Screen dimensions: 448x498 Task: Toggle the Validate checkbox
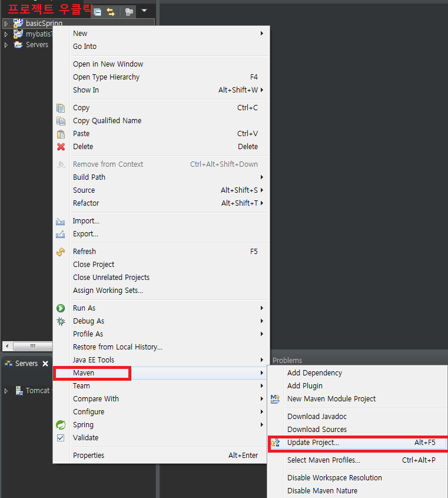[x=61, y=438]
